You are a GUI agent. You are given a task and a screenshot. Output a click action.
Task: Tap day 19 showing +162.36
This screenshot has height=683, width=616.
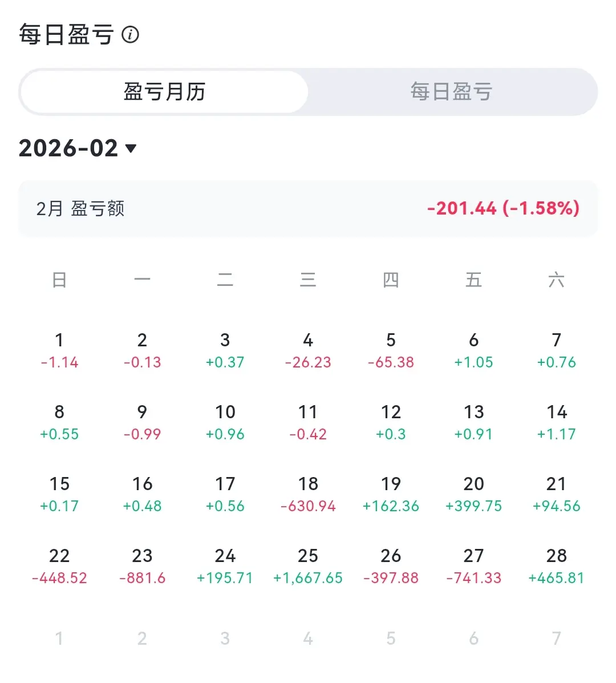(x=391, y=494)
